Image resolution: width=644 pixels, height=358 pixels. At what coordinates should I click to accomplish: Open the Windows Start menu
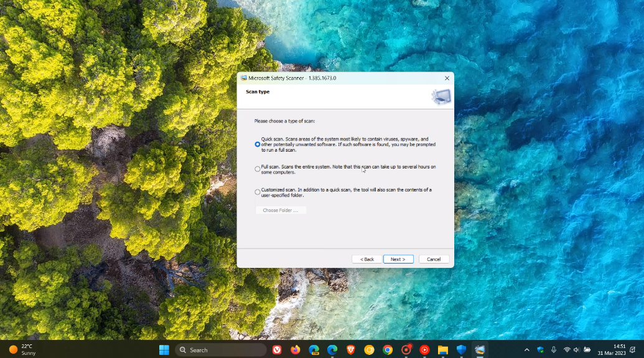point(164,350)
